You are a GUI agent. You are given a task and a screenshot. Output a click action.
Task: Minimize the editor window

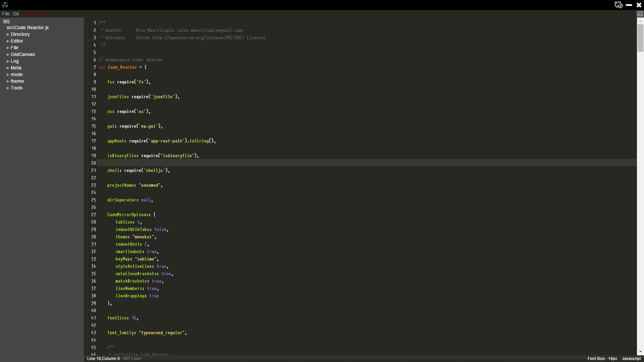click(x=629, y=5)
